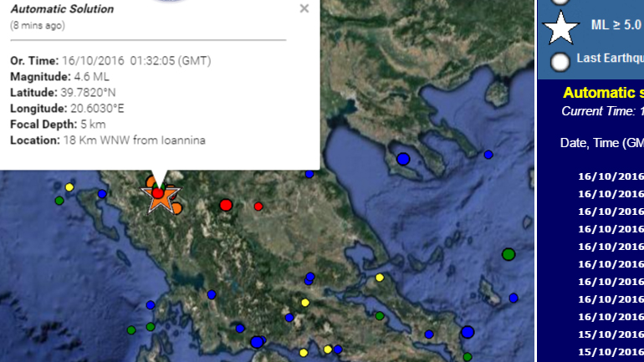The image size is (644, 362).
Task: Select blue marker near Lefkada coast
Action: coord(151,305)
